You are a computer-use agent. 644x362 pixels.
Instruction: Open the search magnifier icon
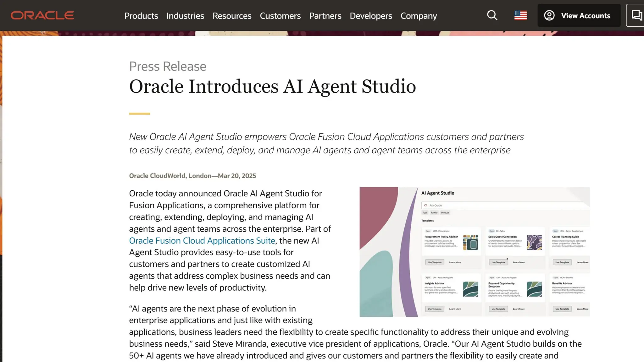tap(492, 15)
